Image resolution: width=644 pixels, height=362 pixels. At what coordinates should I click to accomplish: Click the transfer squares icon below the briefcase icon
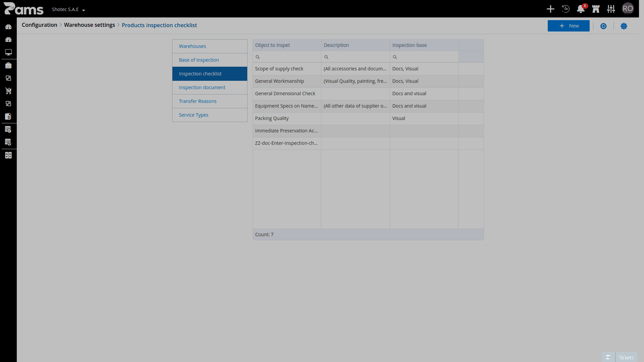click(8, 78)
